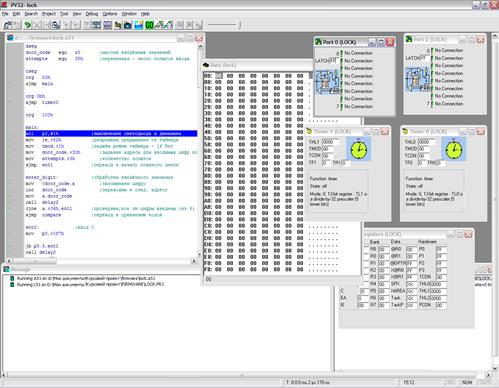Click the first step-trace icon after GO
Viewport: 499px width, 388px height.
pos(159,25)
